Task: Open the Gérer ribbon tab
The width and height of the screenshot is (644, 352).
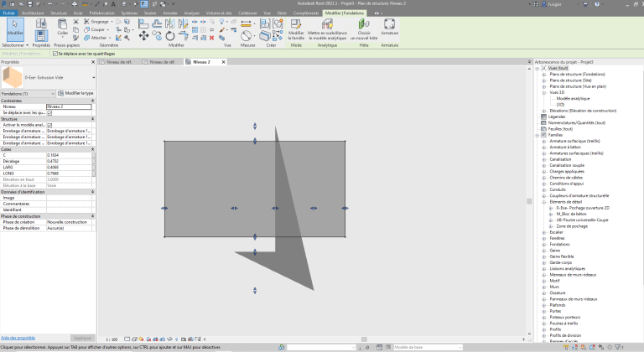Action: click(x=282, y=13)
